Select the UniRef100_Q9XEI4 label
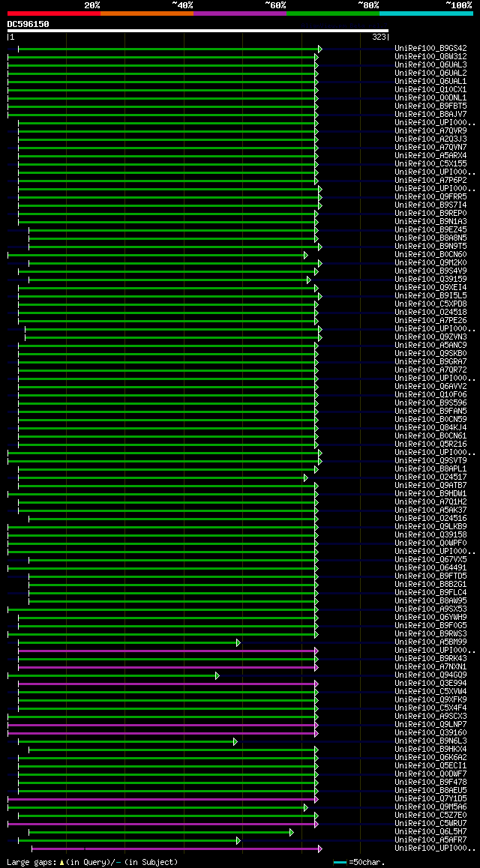 click(430, 287)
